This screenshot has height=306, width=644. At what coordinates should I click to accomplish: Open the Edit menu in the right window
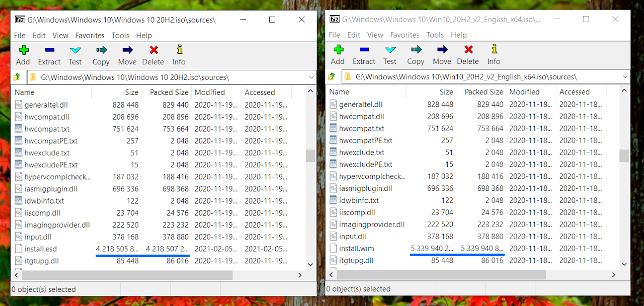(354, 35)
